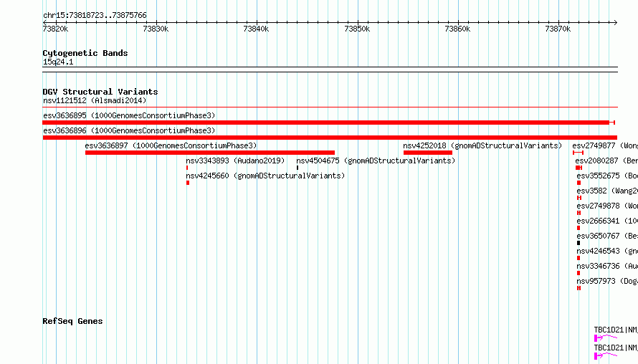The image size is (638, 364).
Task: Open variant esv2749878 label
Action: [607, 206]
